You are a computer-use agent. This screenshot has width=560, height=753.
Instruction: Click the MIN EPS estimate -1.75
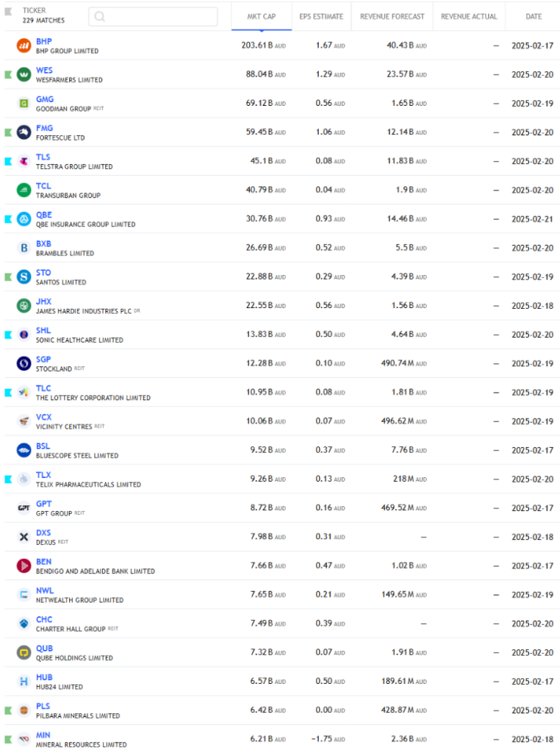(x=328, y=738)
